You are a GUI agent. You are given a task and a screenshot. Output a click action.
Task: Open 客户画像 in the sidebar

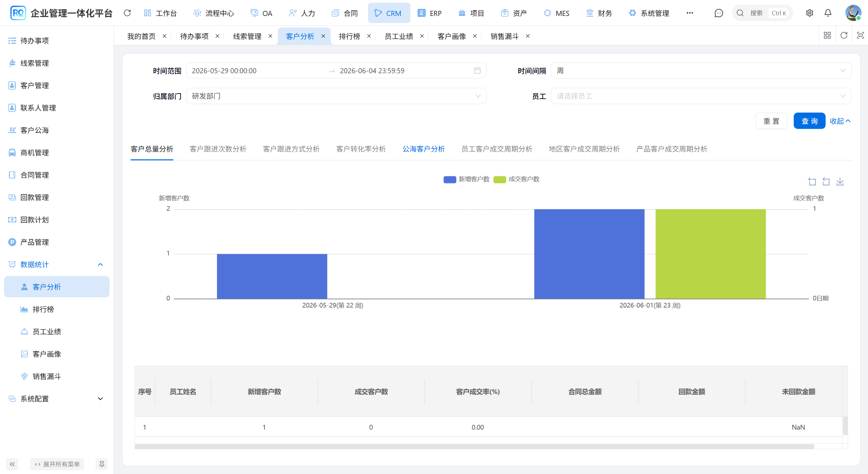click(57, 354)
